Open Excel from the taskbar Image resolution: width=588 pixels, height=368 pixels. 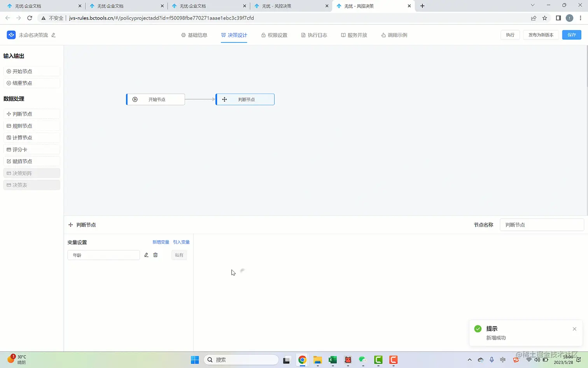(x=332, y=360)
